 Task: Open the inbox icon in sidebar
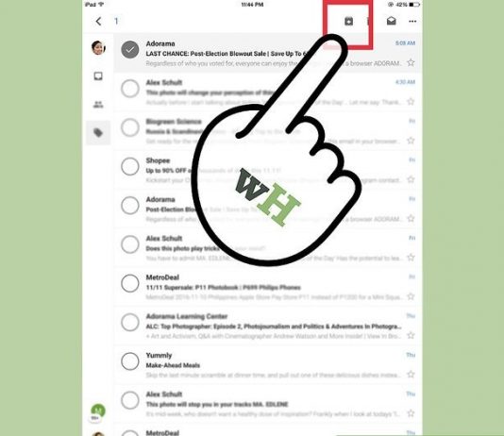coord(98,76)
